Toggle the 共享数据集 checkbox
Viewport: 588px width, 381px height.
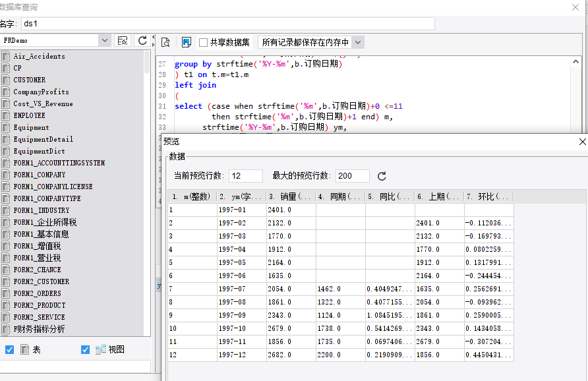203,42
